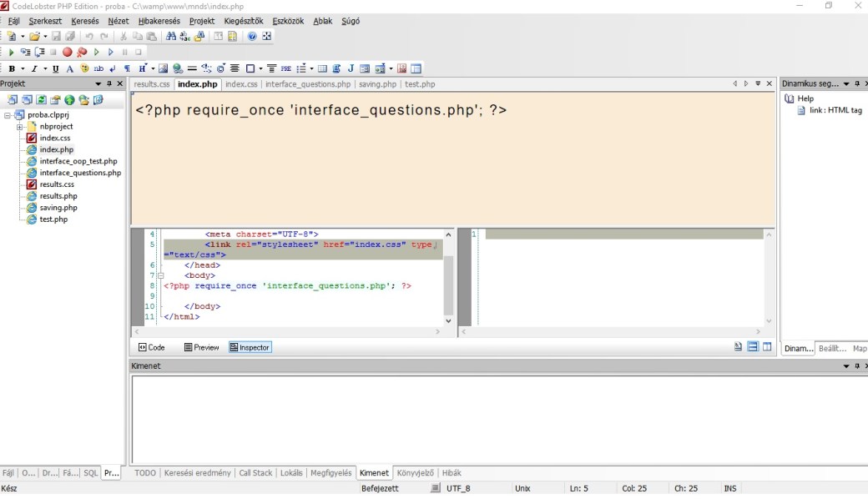Click the code pane vertical scrollbar
This screenshot has width=868, height=499.
pyautogui.click(x=448, y=284)
